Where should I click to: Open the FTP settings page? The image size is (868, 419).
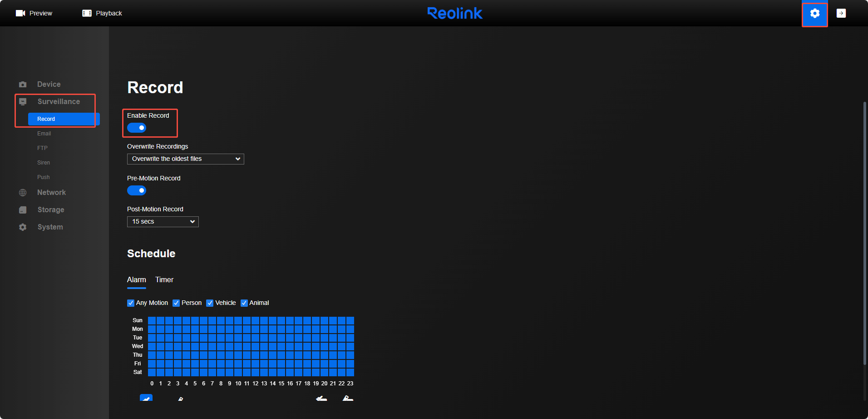(42, 148)
